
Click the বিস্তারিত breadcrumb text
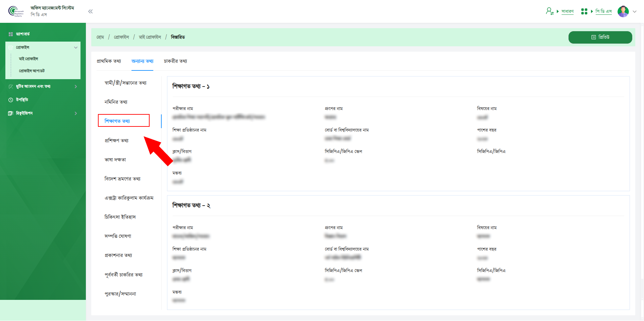coord(178,37)
